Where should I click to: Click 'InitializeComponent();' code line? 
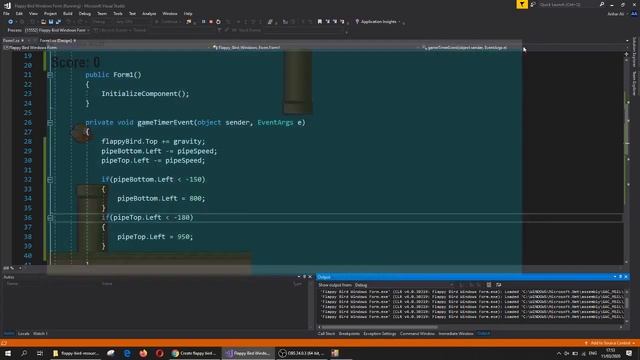145,94
